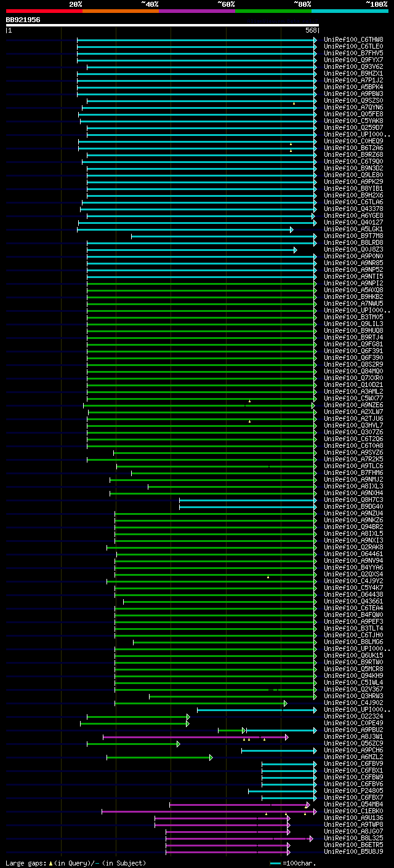Select hit label UniRef100_Q9LIL3
394x868 pixels.
pyautogui.click(x=353, y=324)
